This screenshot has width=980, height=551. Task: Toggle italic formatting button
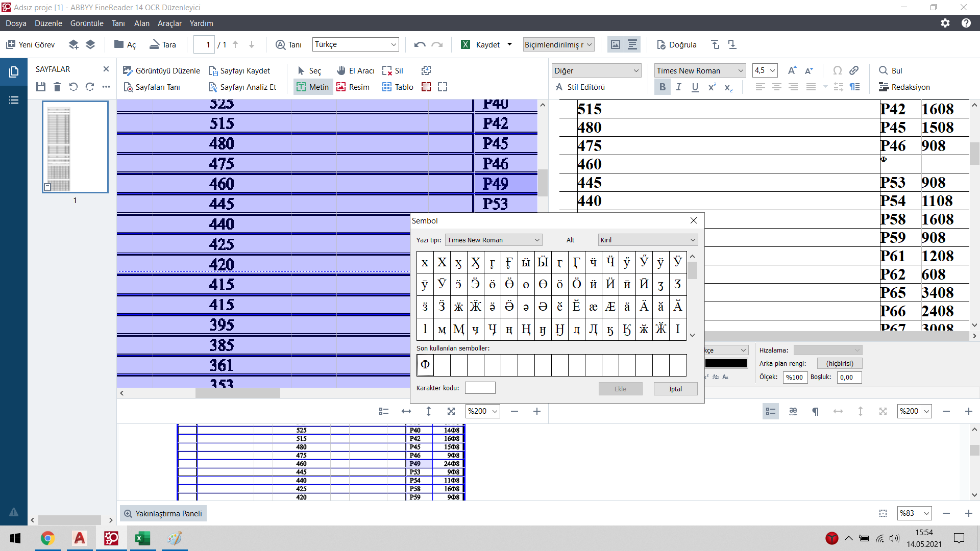[x=678, y=87]
